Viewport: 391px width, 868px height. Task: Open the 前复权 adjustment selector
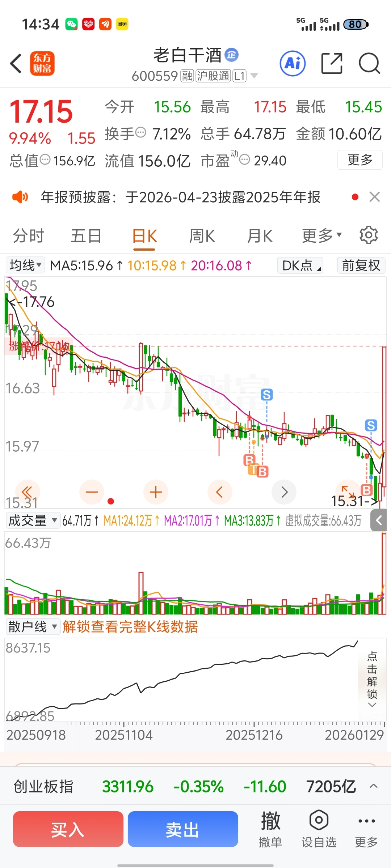[361, 265]
